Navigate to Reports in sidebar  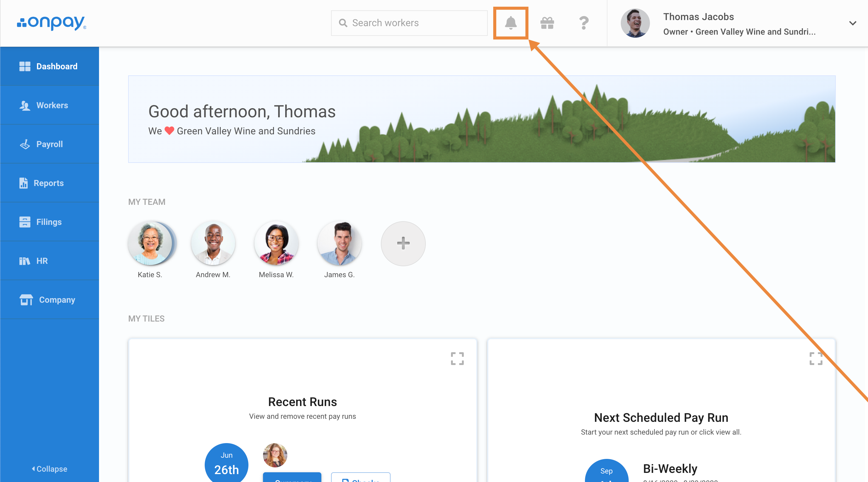pos(50,183)
